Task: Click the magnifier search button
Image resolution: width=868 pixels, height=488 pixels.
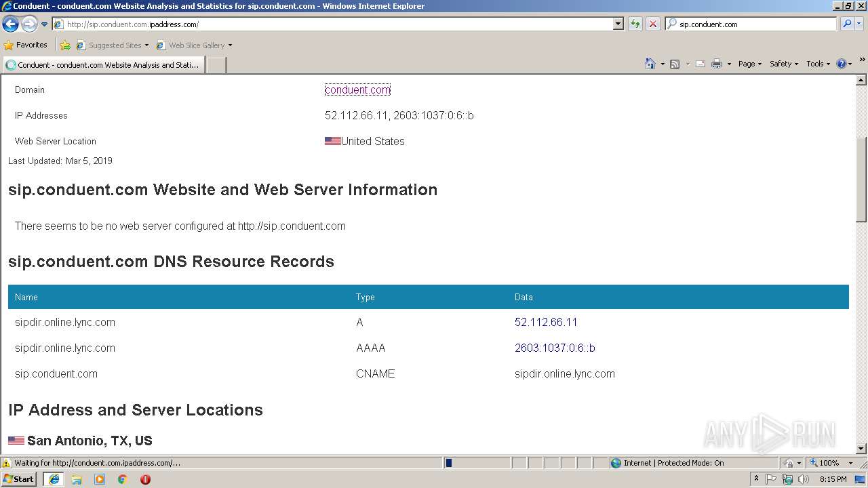Action: (x=847, y=24)
